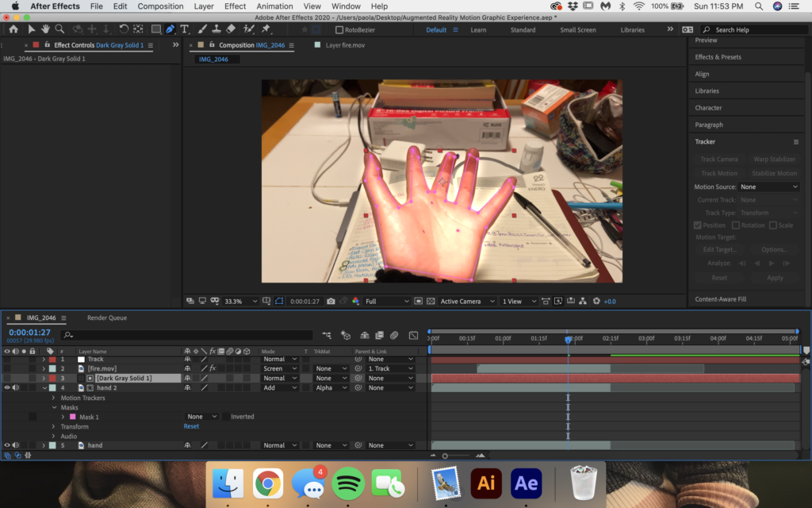The width and height of the screenshot is (812, 508).
Task: Switch to the Render Queue tab
Action: (107, 317)
